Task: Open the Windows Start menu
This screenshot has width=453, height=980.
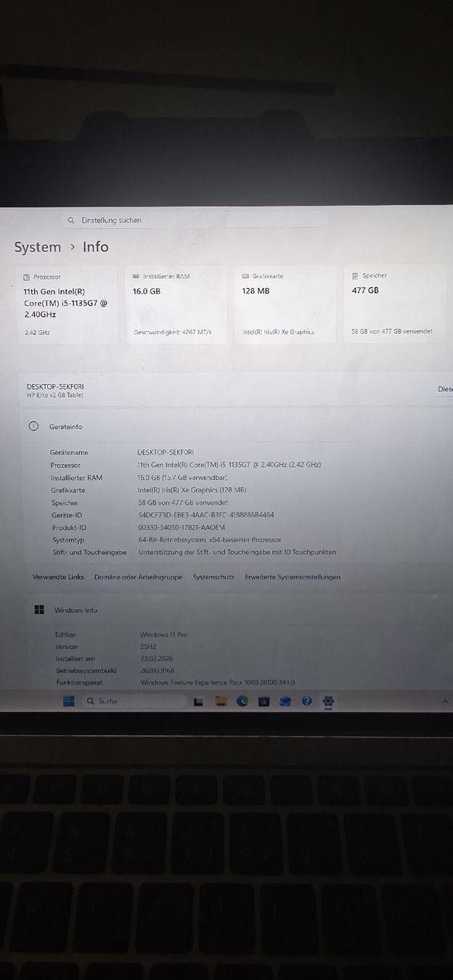Action: tap(68, 701)
